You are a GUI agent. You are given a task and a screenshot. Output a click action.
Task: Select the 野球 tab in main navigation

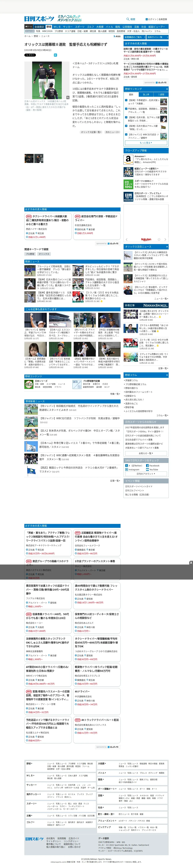pyautogui.click(x=49, y=27)
